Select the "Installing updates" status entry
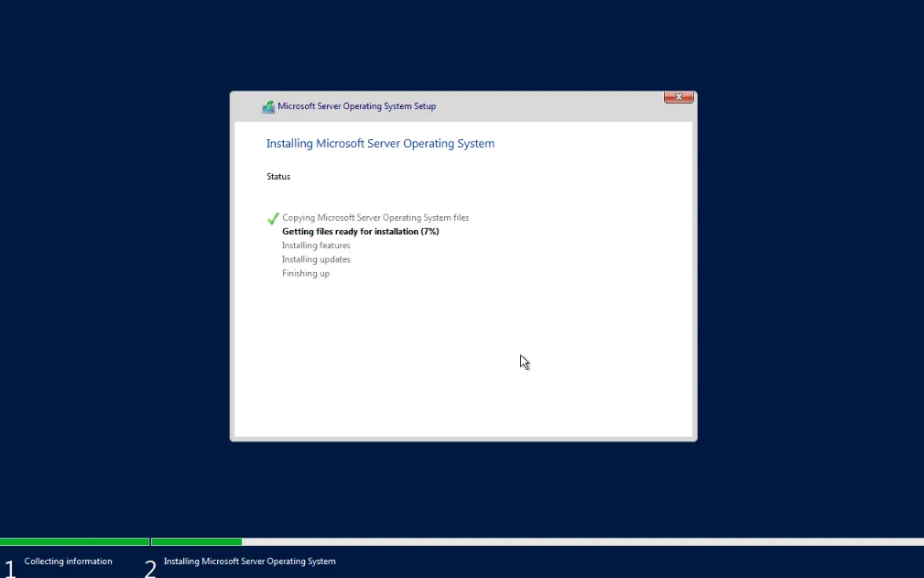924x578 pixels. pyautogui.click(x=316, y=259)
